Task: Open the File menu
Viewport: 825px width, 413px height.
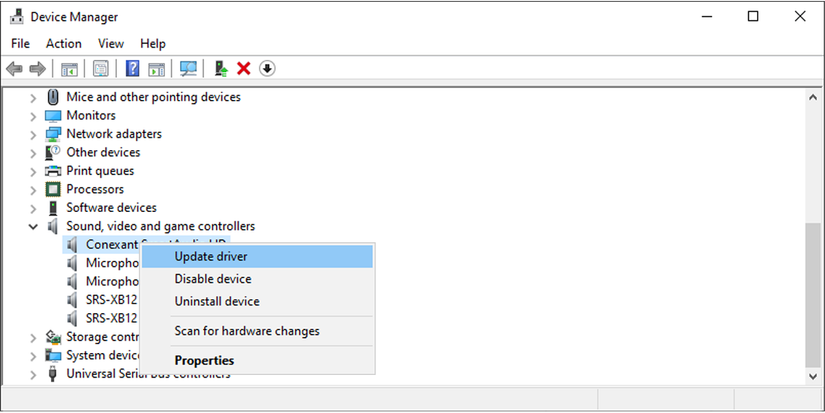Action: (x=21, y=44)
